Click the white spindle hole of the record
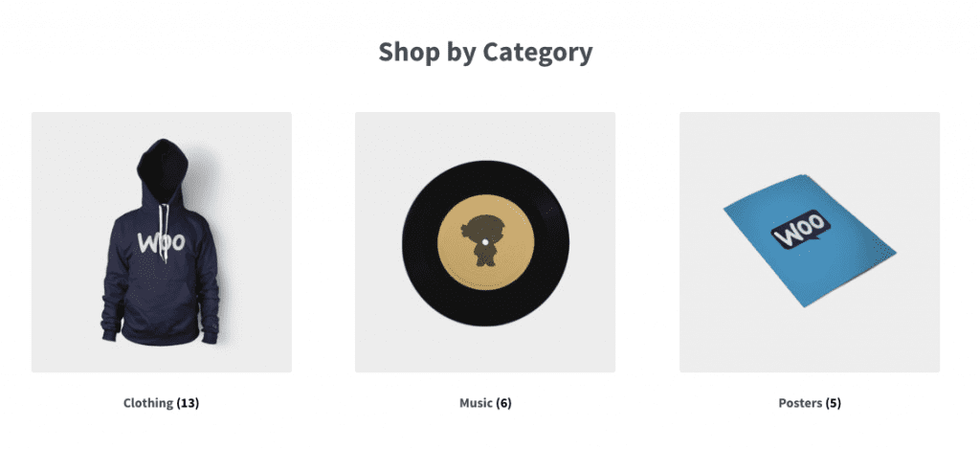 tap(485, 242)
